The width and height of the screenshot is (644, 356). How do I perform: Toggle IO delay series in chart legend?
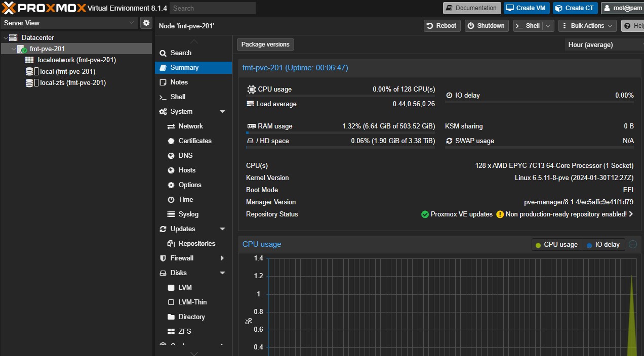pyautogui.click(x=603, y=245)
